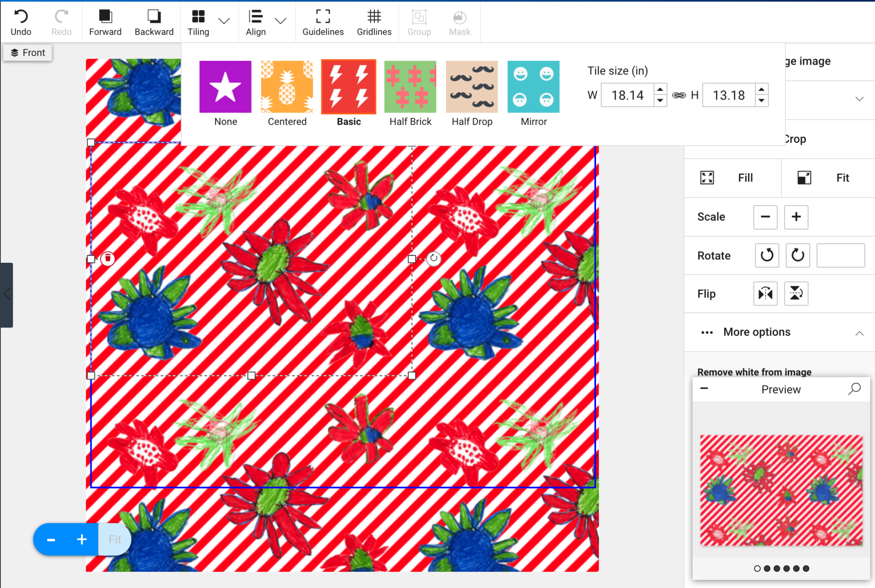Flip image vertically
The image size is (875, 588).
tap(796, 294)
